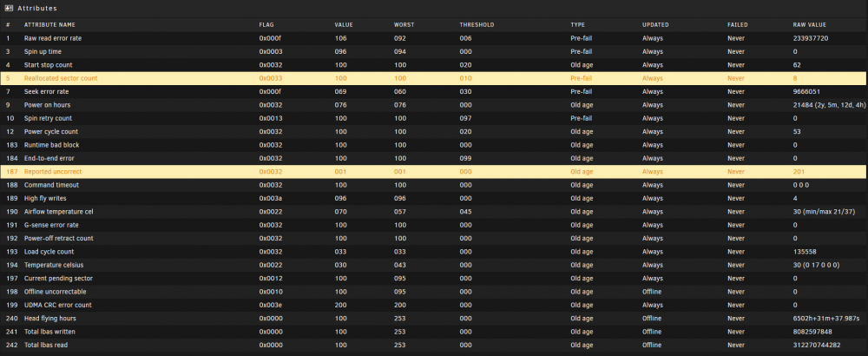The width and height of the screenshot is (868, 356).
Task: Click the FAILED column header
Action: pos(737,25)
